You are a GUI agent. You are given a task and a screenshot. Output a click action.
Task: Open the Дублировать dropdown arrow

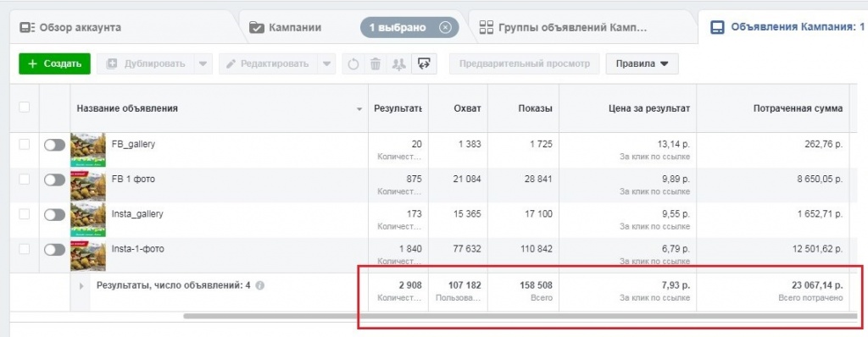pyautogui.click(x=203, y=64)
